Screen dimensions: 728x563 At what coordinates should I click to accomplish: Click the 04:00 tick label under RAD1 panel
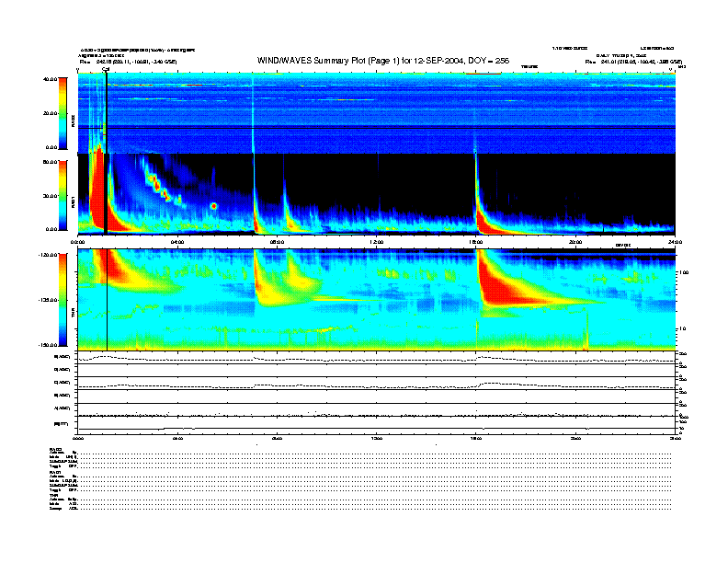click(x=177, y=241)
